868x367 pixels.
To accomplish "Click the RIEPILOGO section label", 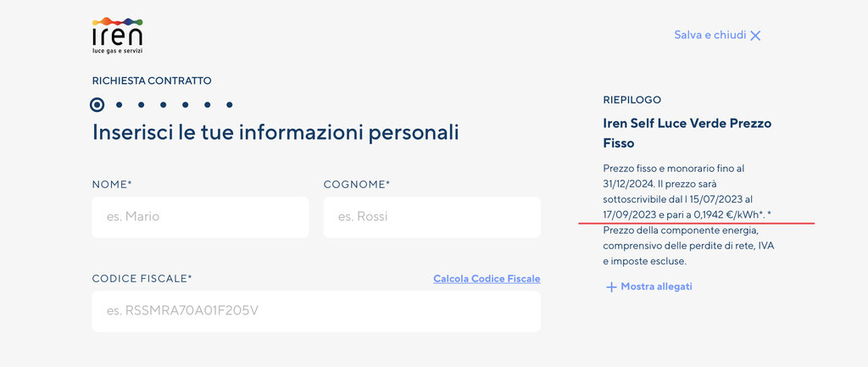I will 632,100.
